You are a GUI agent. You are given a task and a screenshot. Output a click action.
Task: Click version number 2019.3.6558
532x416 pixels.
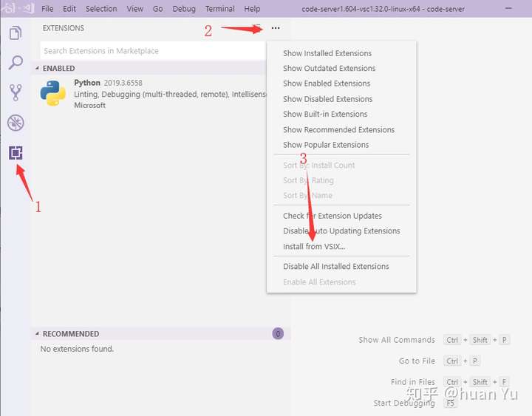point(123,83)
